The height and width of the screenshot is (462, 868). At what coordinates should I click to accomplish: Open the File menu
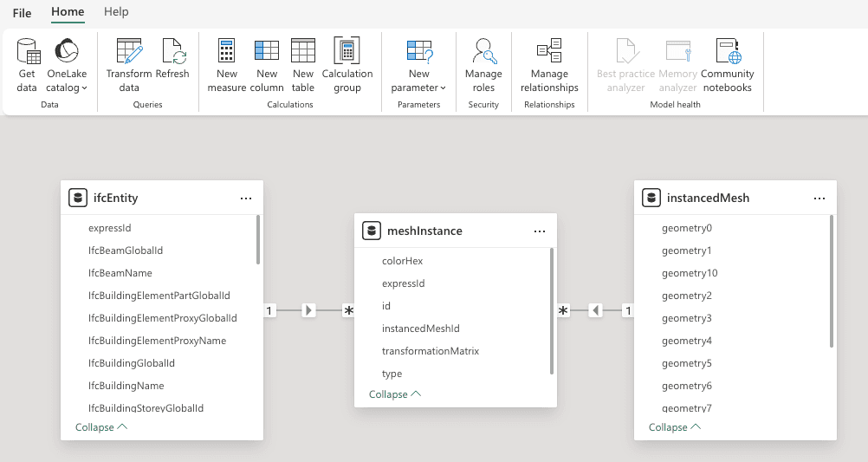(23, 12)
